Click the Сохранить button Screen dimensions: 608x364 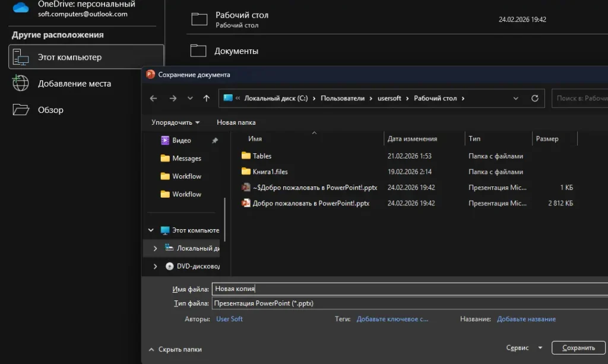pyautogui.click(x=578, y=348)
